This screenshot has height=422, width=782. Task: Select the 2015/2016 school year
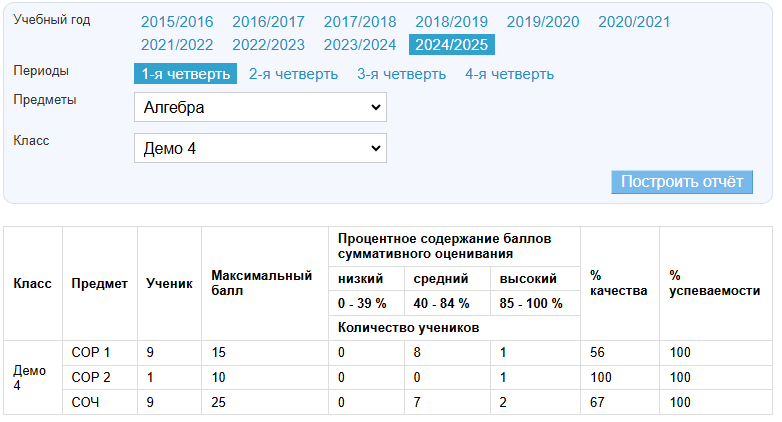tap(177, 22)
